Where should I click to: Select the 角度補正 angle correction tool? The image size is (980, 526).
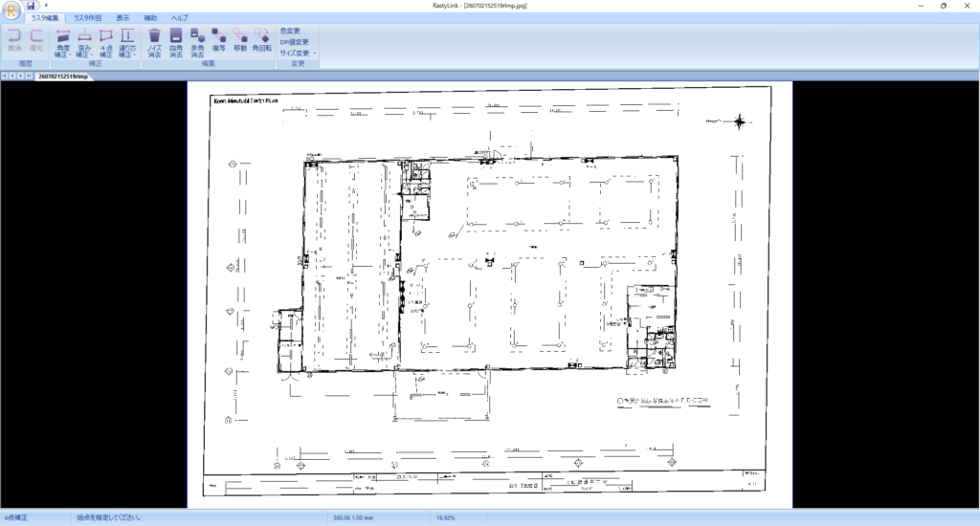pyautogui.click(x=62, y=42)
